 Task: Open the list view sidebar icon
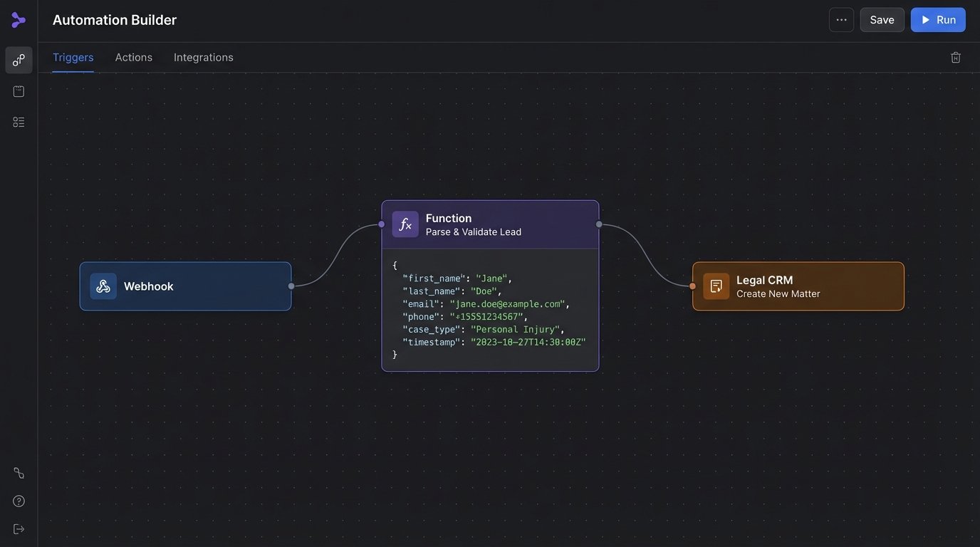point(19,123)
